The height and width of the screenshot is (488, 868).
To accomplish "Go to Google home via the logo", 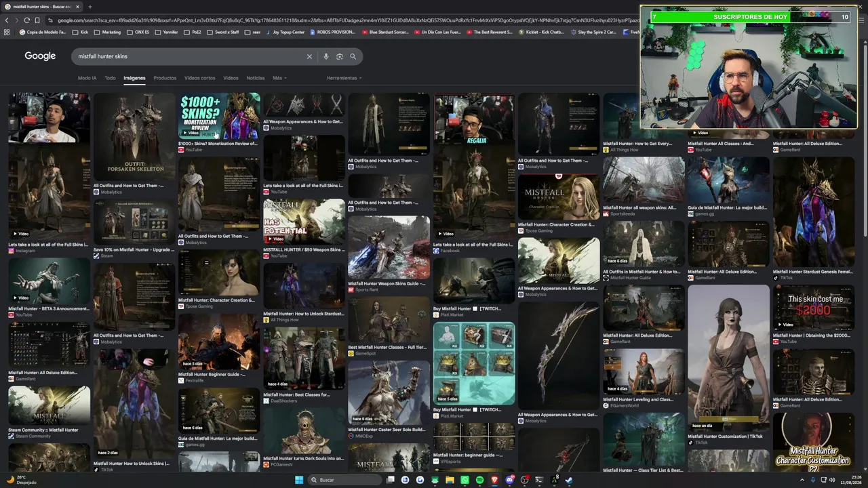I will click(x=40, y=56).
